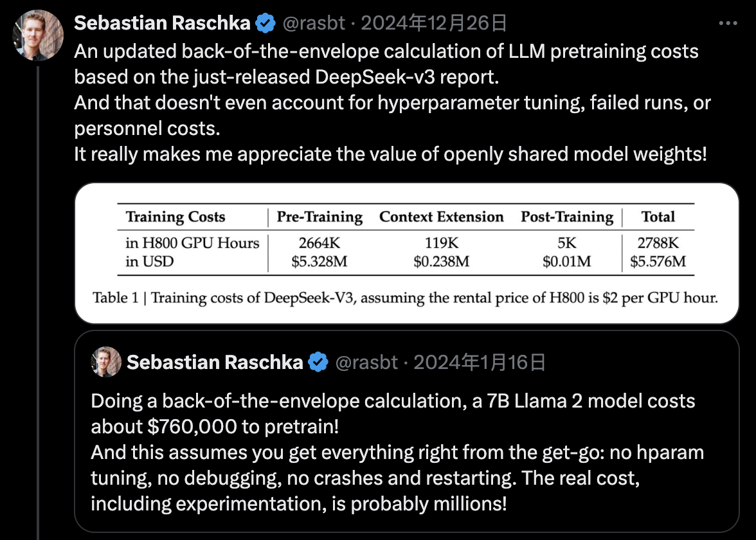Screen dimensions: 756x540
Task: Click the author name in the quoted tweet
Action: (x=215, y=363)
